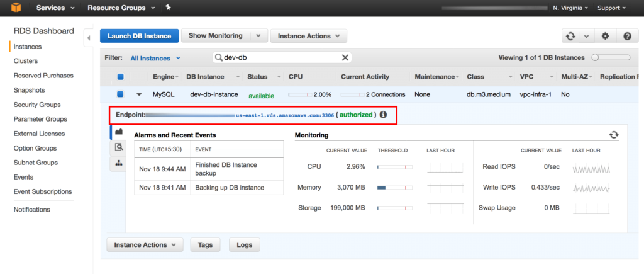Image resolution: width=644 pixels, height=274 pixels.
Task: Click the Write IOPS last-hour sparkline
Action: 591,188
